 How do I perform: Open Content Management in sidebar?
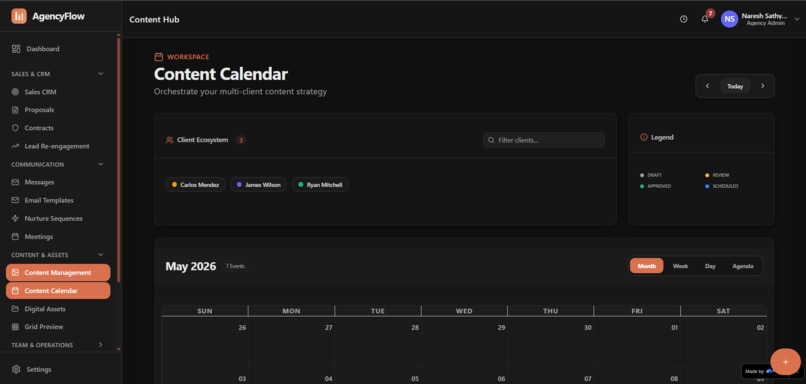[58, 272]
